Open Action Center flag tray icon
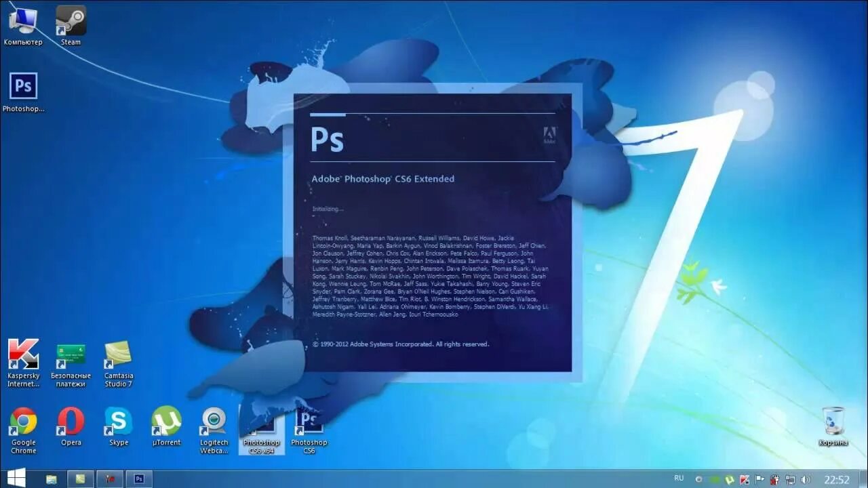The width and height of the screenshot is (868, 488). click(759, 479)
